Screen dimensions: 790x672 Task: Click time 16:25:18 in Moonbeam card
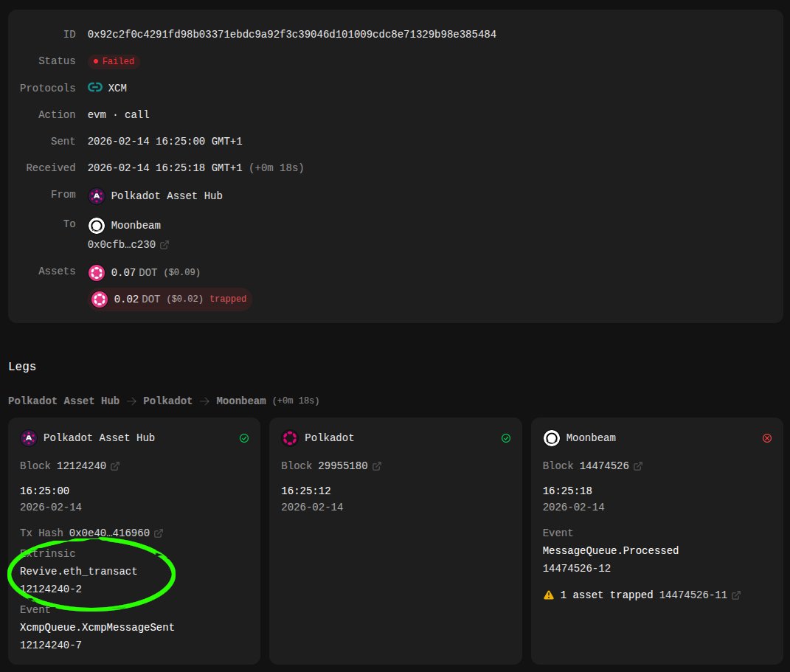pos(567,491)
